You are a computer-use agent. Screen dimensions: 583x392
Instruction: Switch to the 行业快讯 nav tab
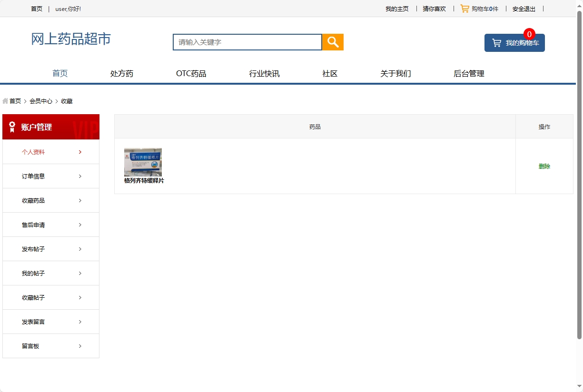point(265,73)
